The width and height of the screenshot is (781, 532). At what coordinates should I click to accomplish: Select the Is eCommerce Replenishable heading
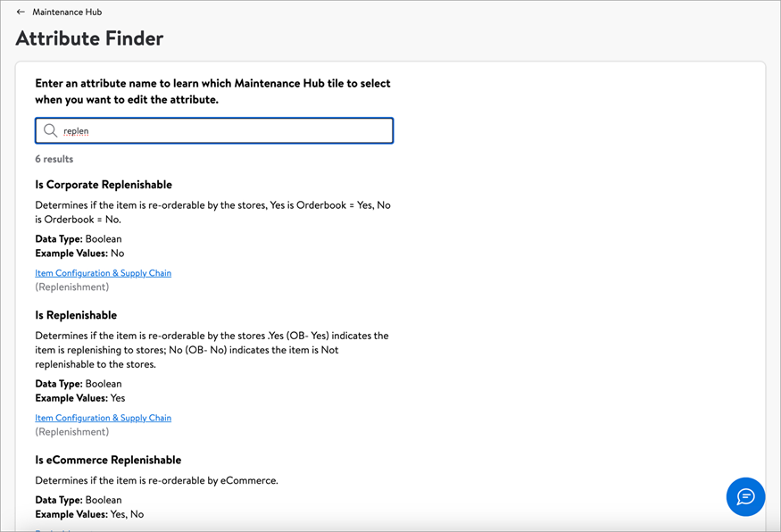coord(108,460)
